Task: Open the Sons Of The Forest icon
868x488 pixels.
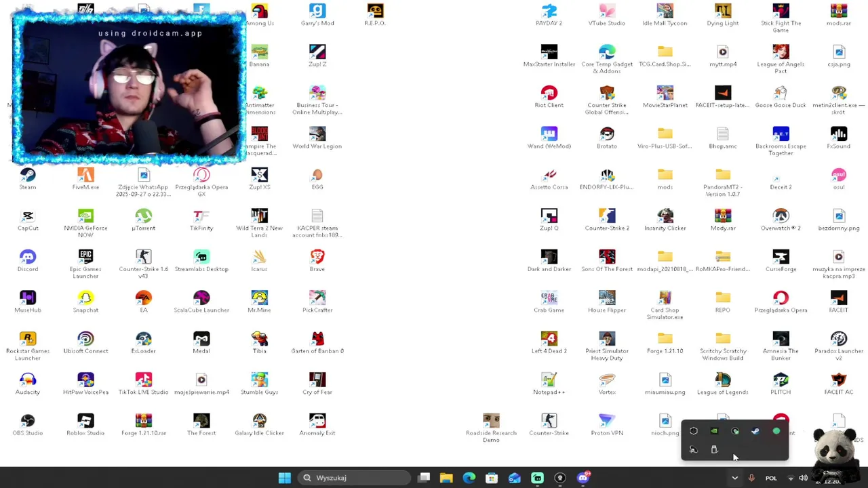Action: click(x=607, y=261)
